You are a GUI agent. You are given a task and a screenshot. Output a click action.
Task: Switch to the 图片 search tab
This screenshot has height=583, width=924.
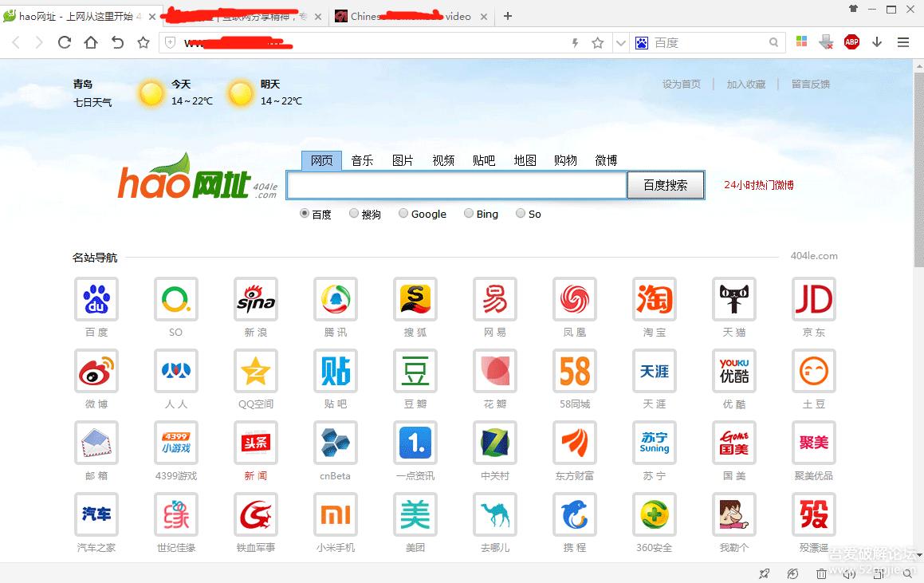[403, 160]
